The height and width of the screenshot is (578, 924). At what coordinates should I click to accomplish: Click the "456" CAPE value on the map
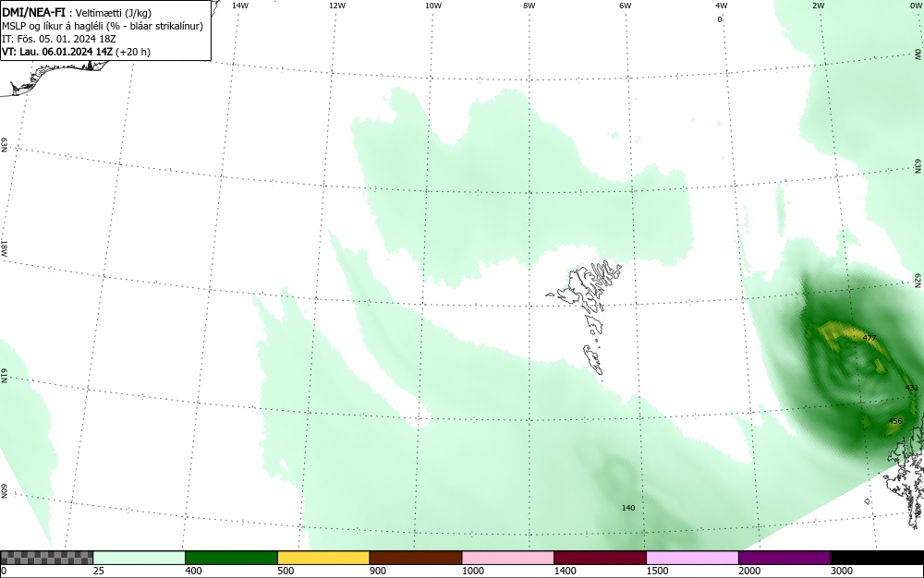895,421
